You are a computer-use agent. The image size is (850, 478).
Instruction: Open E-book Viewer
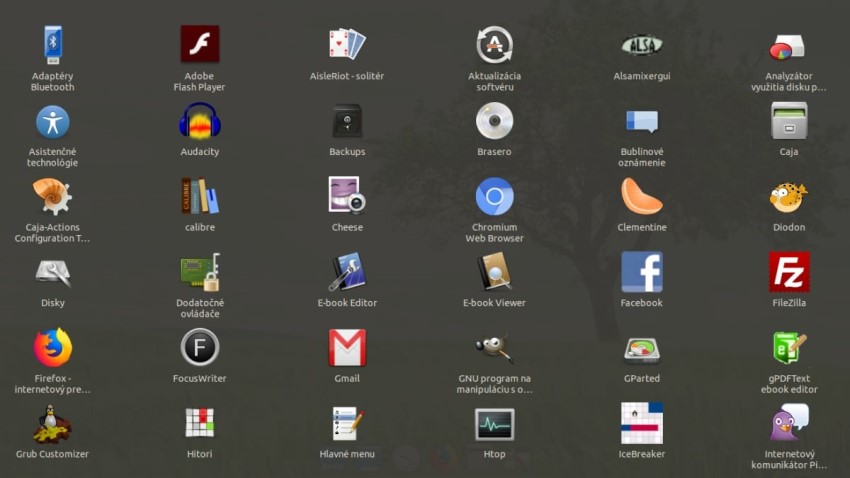coord(494,272)
